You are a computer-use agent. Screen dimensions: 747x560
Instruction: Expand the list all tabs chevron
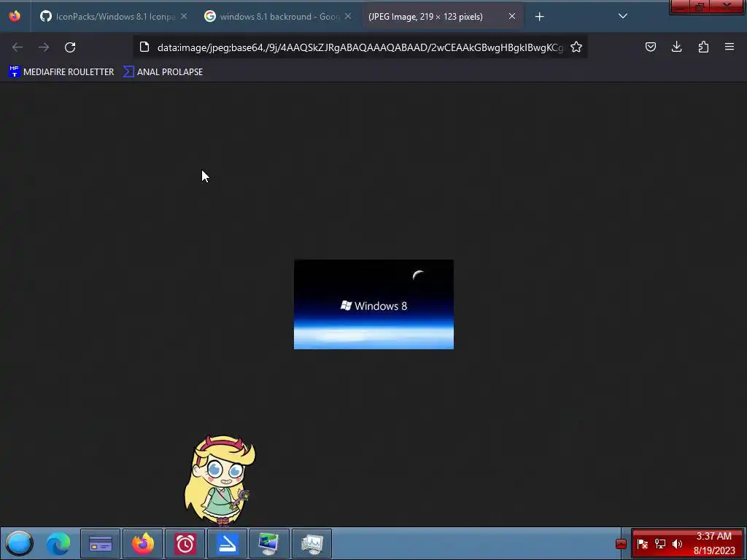[x=623, y=16]
